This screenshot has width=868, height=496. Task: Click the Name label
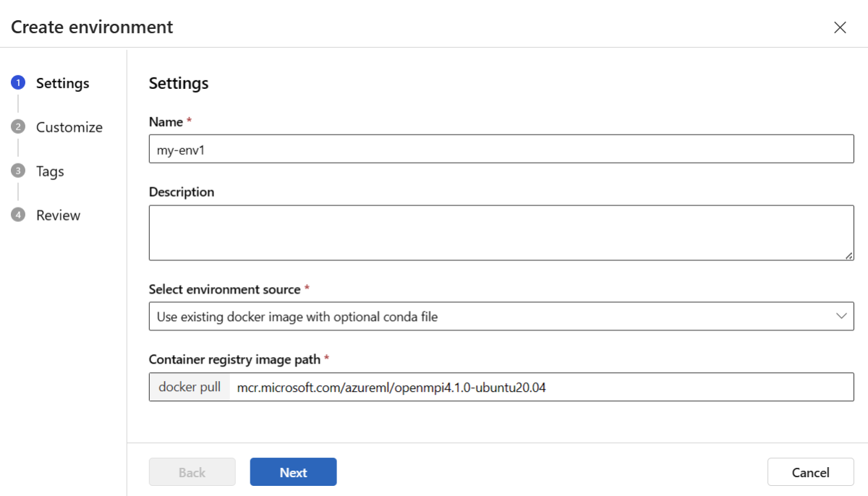pyautogui.click(x=166, y=121)
